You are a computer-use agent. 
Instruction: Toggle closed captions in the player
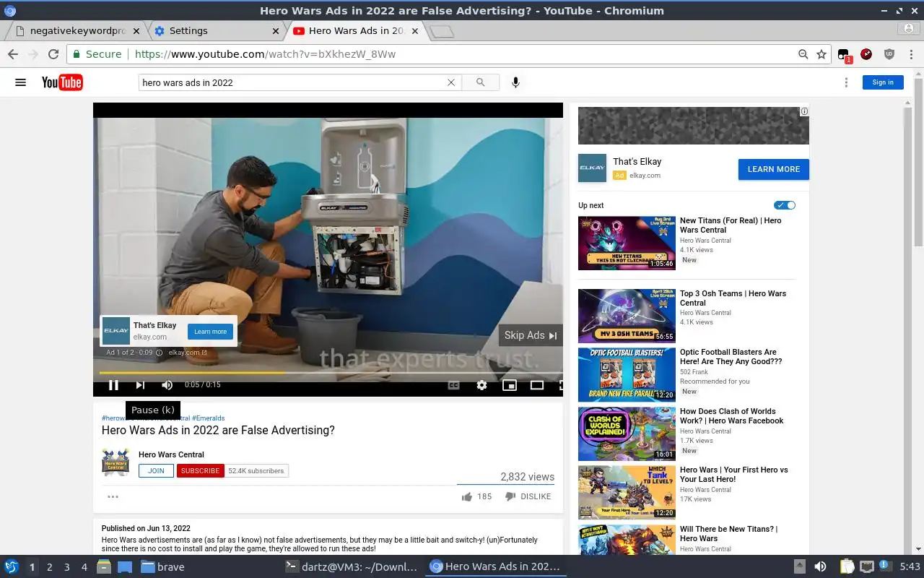[x=453, y=385]
